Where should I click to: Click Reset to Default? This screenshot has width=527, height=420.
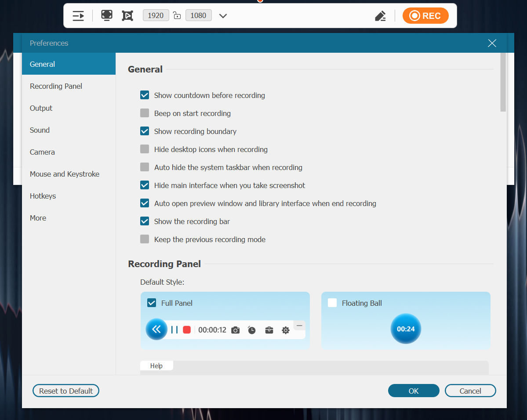[66, 391]
